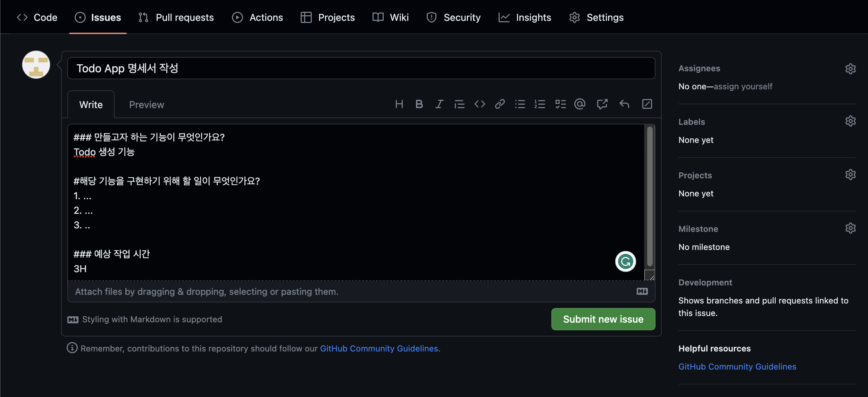Toggle italic text formatting

[x=439, y=104]
